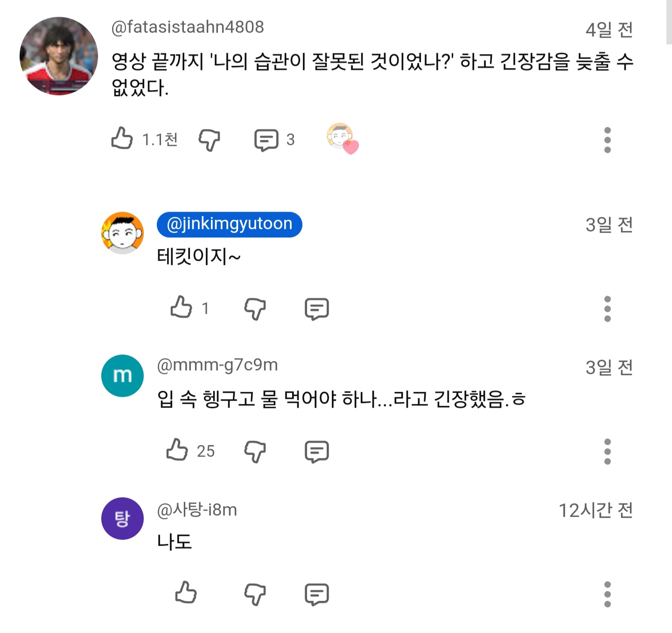
Task: Like the @mmm-g7c9m reply
Action: click(177, 450)
